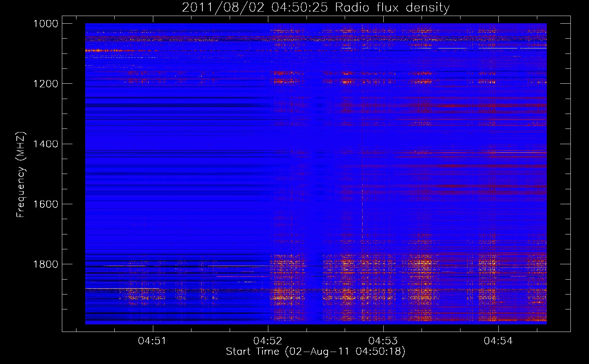Click the 1400 frequency tick label
This screenshot has width=589, height=364.
point(46,144)
